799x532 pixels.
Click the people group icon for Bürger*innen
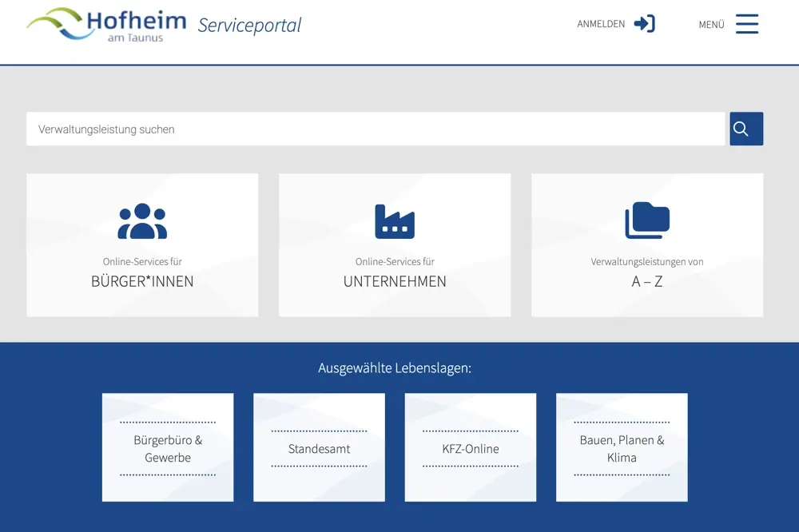(x=142, y=221)
